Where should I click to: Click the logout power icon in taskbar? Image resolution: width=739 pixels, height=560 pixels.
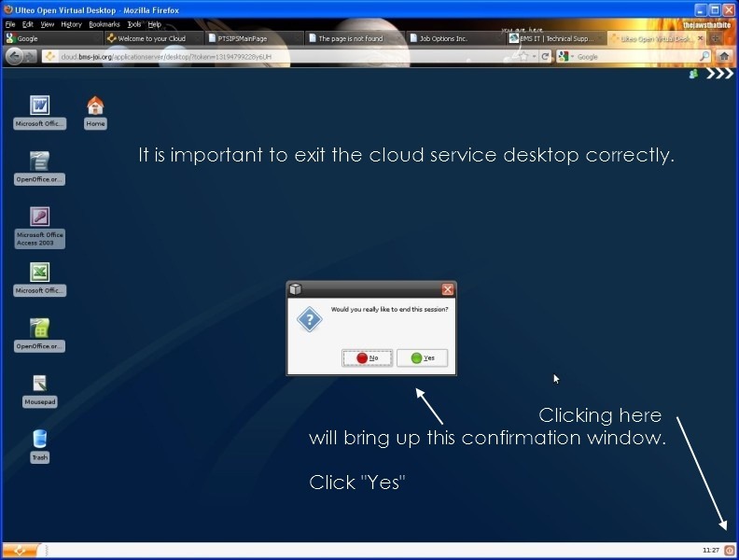(x=729, y=551)
